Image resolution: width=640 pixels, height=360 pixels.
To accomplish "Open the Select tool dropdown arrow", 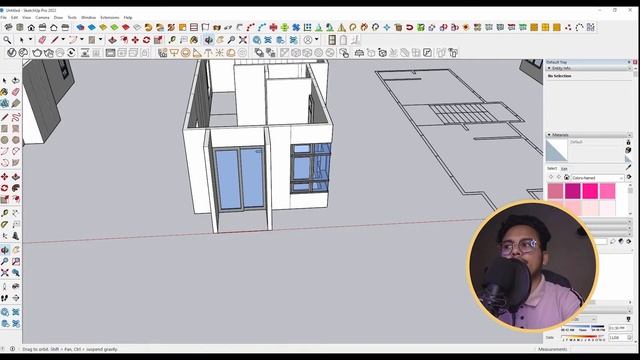I will pos(30,40).
